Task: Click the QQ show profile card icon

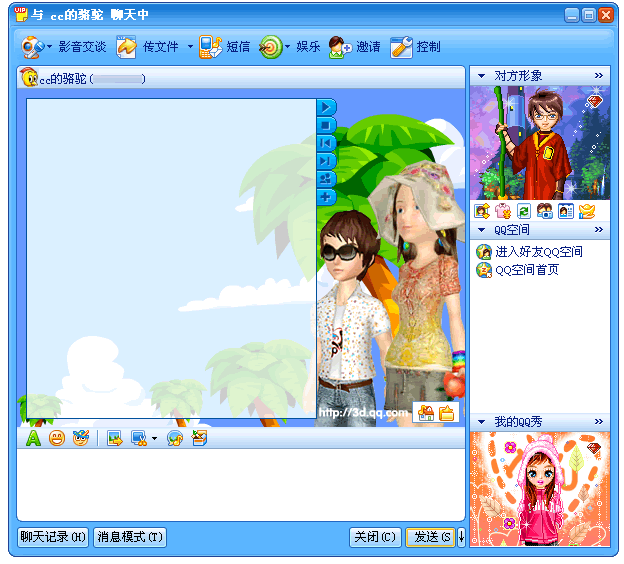Action: 566,211
